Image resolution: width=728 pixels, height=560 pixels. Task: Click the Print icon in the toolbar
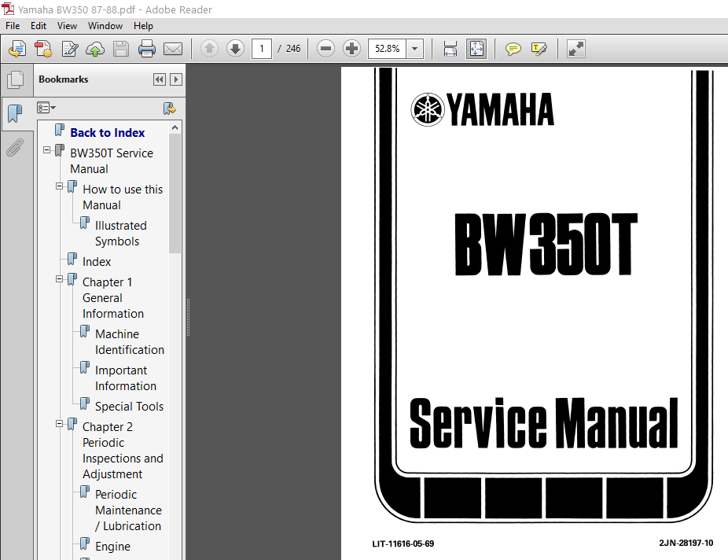(147, 48)
